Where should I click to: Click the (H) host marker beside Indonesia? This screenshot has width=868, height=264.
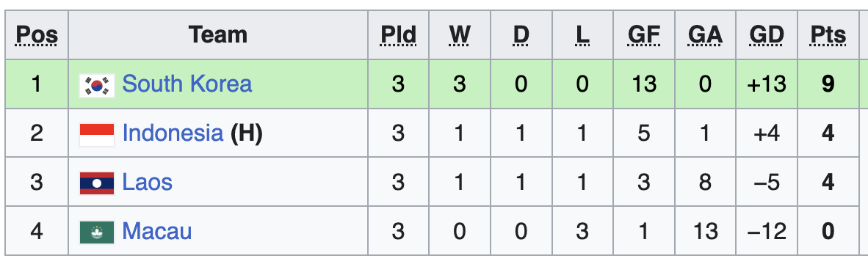(246, 133)
